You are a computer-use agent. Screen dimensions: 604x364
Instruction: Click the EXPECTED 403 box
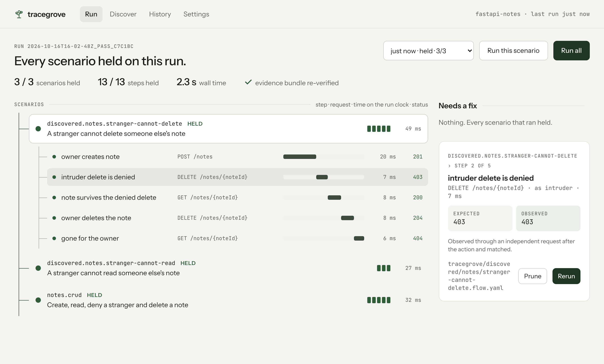click(480, 218)
